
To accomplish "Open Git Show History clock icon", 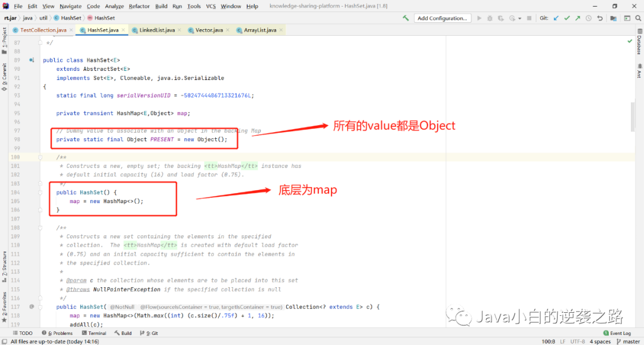I will [589, 18].
